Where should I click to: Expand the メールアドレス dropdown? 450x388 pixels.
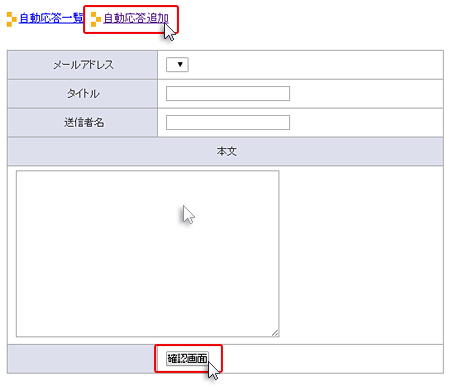pos(177,64)
